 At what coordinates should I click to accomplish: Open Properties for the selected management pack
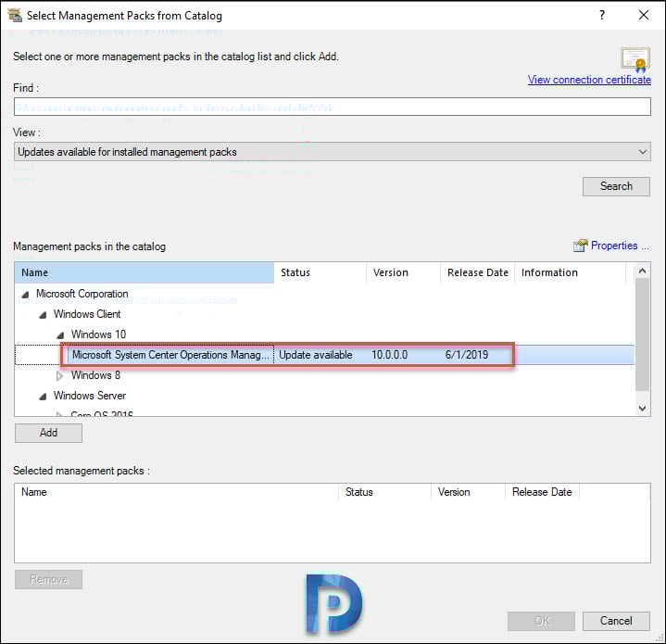click(620, 246)
